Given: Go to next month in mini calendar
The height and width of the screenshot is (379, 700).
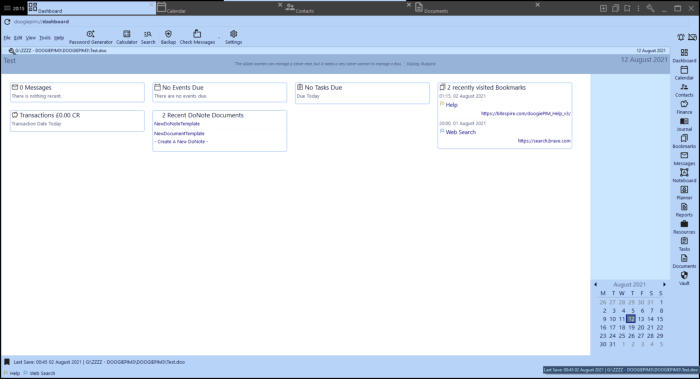Looking at the screenshot, I should [x=664, y=284].
